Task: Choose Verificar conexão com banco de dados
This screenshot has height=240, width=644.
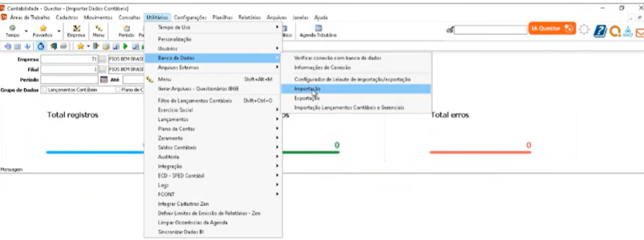Action: [356, 58]
